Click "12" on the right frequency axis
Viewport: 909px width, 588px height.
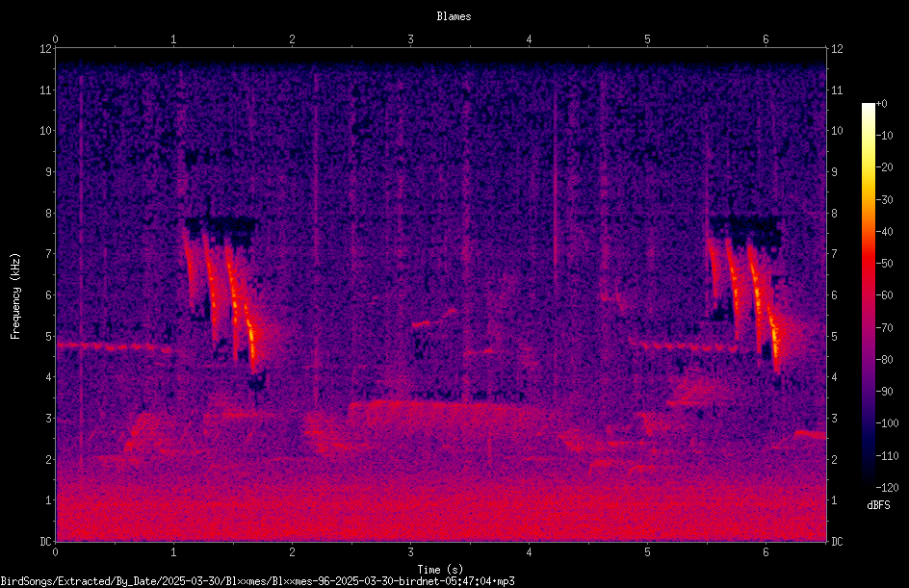(837, 49)
